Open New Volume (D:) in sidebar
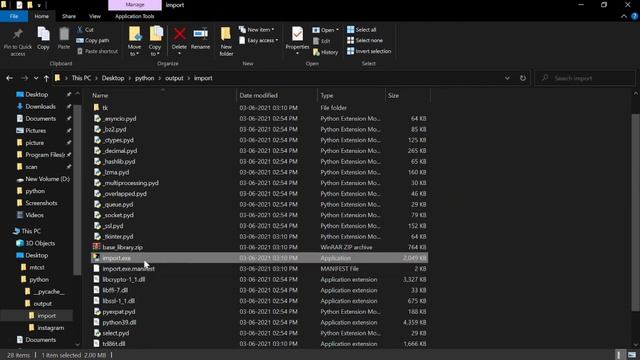640x360 pixels. (47, 179)
